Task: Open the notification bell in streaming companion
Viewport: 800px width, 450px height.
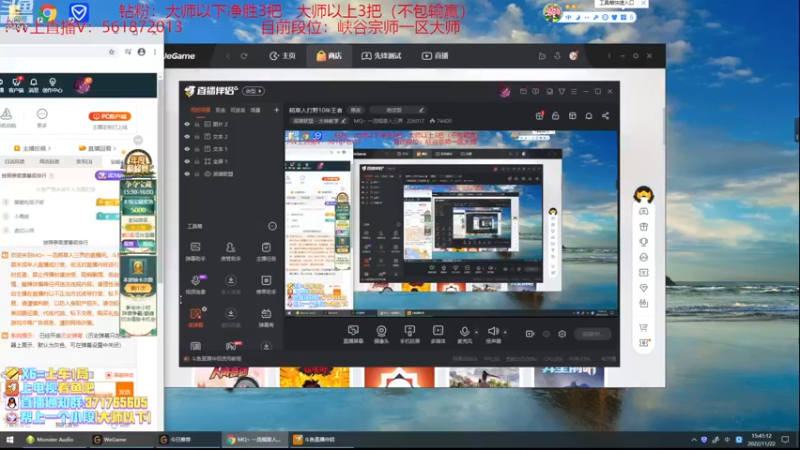Action: (x=589, y=116)
